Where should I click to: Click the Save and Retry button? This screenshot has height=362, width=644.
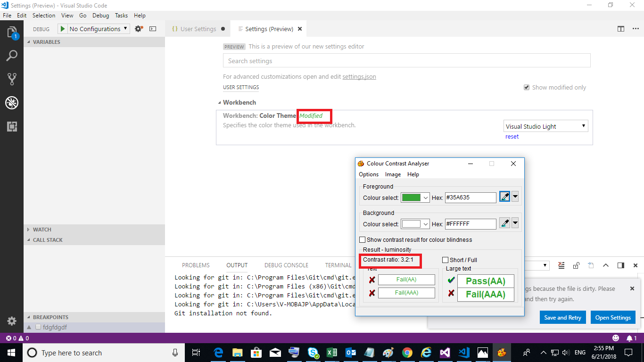[562, 317]
